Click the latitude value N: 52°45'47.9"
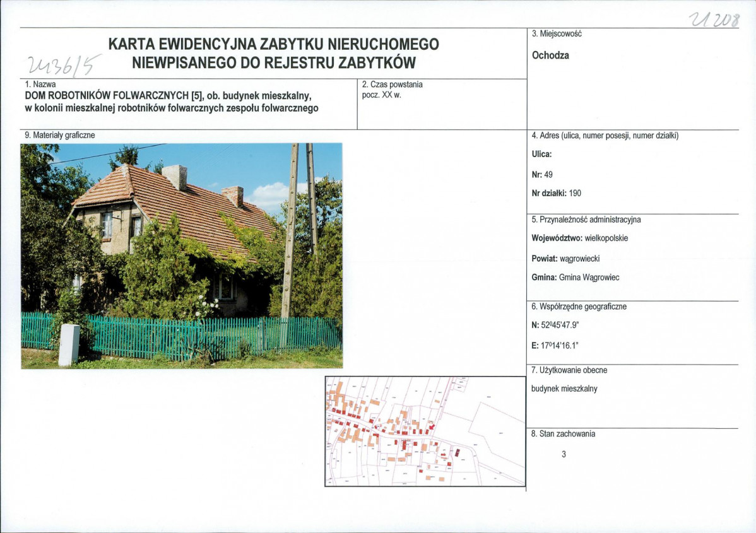 click(x=555, y=325)
